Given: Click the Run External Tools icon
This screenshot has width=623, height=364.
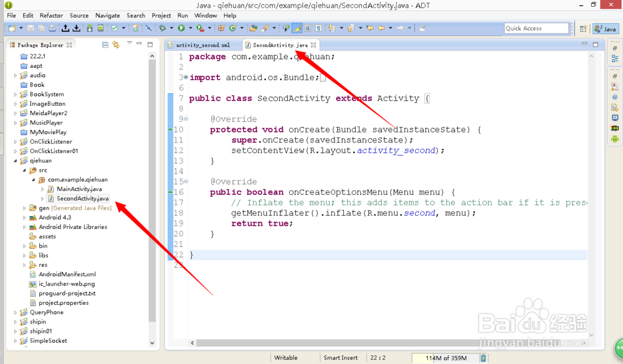Looking at the screenshot, I should click(200, 28).
